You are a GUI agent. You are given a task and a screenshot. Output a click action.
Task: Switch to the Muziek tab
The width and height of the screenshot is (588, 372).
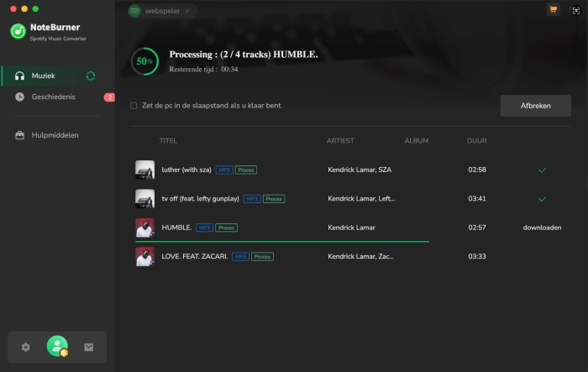click(58, 76)
